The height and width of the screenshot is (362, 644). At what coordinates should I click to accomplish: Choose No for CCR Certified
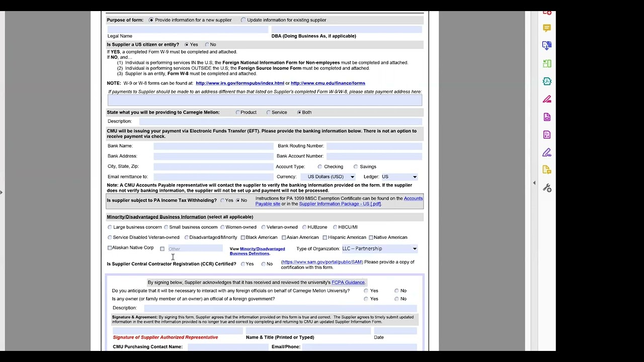click(x=264, y=264)
